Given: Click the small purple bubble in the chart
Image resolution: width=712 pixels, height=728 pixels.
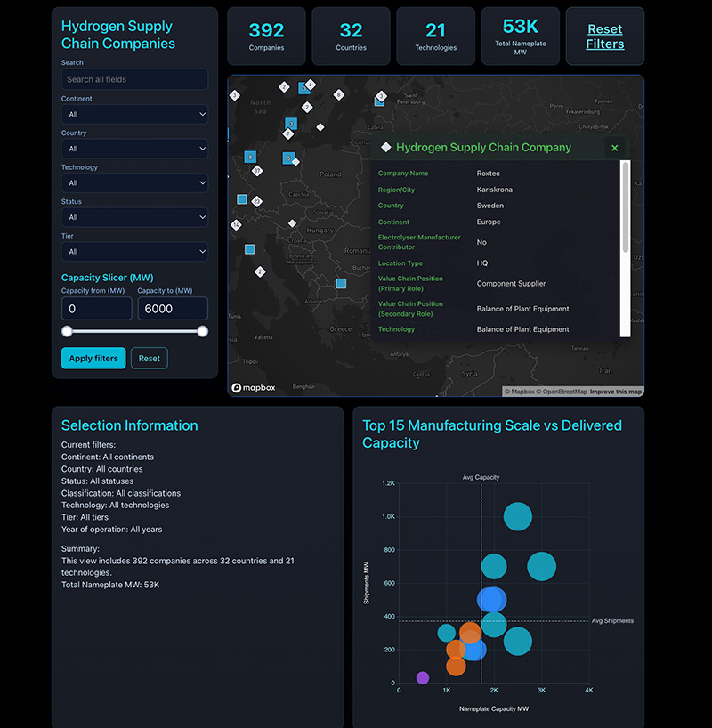Looking at the screenshot, I should (423, 677).
